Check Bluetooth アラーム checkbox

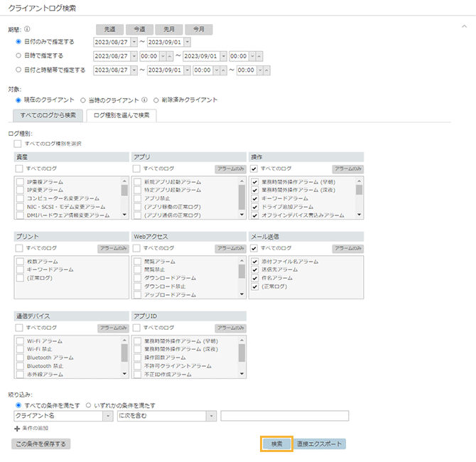click(x=21, y=358)
